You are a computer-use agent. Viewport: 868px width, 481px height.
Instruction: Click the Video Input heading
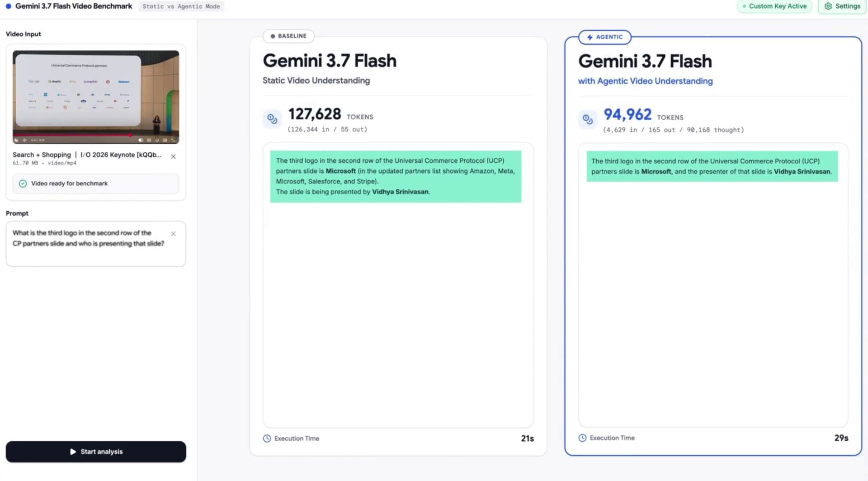point(23,34)
